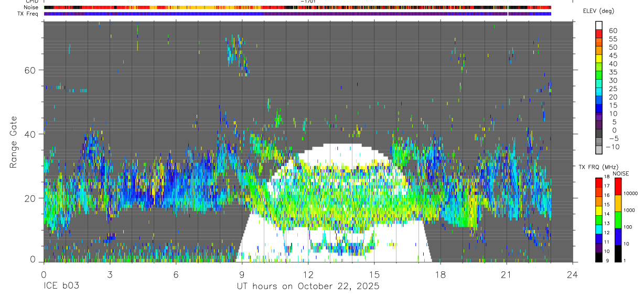Select the red swatch in the ELEV colorbar

[x=599, y=34]
